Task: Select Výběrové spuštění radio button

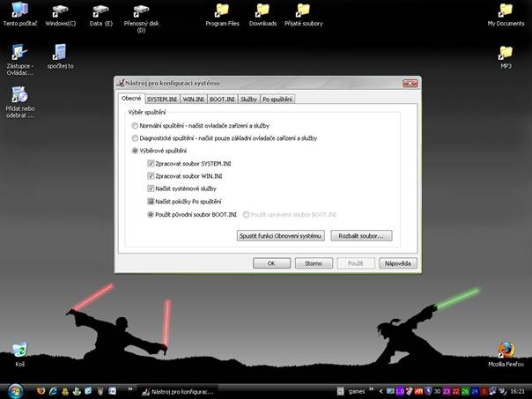Action: 135,151
